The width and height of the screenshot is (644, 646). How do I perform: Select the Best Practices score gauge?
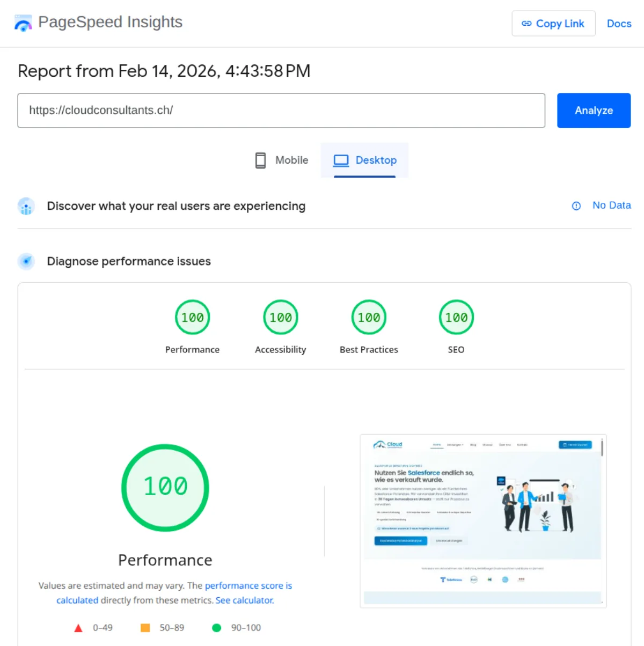[368, 317]
